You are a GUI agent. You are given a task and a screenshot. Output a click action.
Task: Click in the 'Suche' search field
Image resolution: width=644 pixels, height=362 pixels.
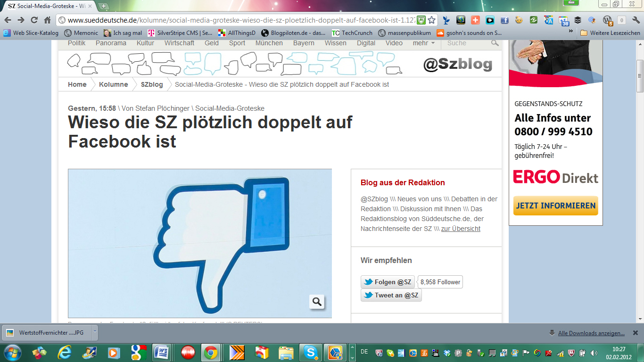[x=464, y=43]
